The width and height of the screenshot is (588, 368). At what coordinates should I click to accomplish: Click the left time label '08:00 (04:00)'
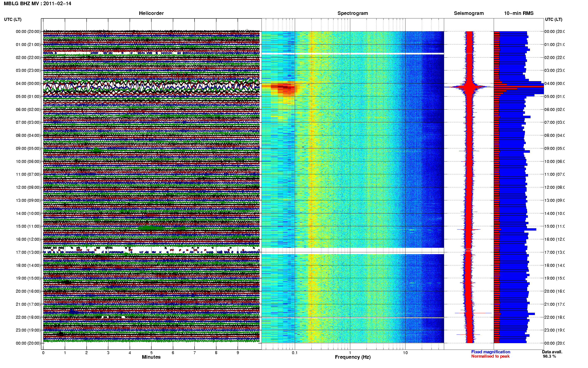tap(28, 135)
